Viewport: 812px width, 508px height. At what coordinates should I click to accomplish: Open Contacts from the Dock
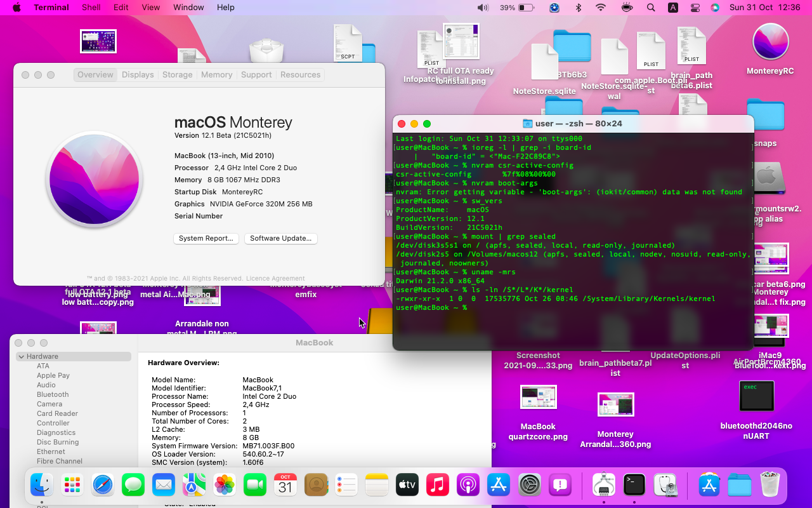(316, 485)
